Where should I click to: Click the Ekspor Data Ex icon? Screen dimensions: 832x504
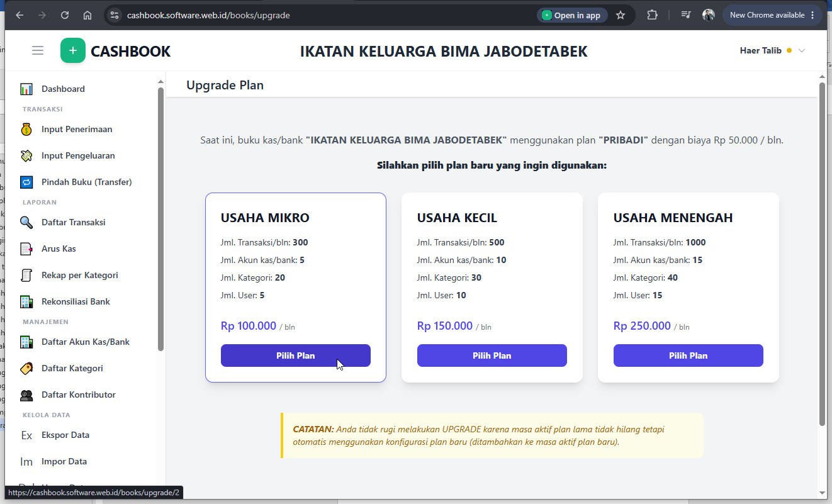[26, 435]
